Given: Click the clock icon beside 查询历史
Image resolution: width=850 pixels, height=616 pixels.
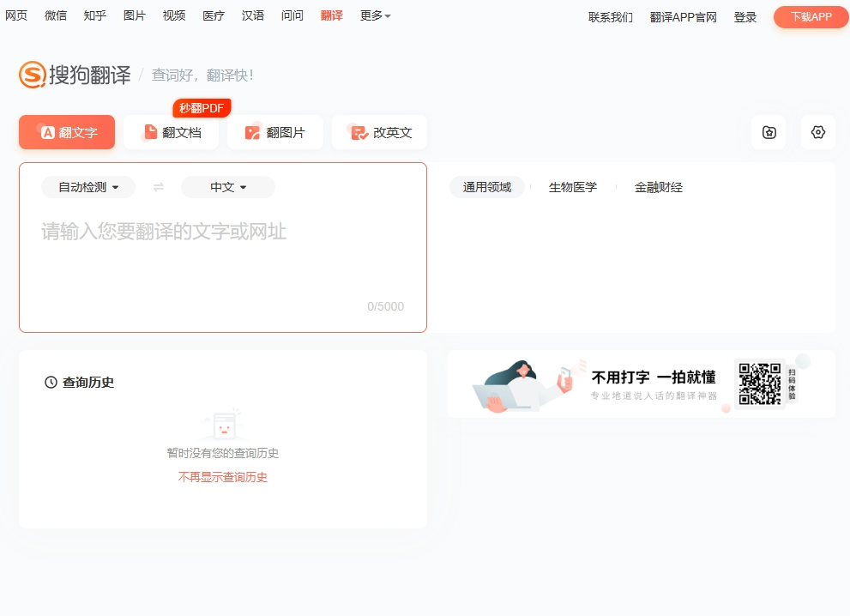Looking at the screenshot, I should pos(51,383).
